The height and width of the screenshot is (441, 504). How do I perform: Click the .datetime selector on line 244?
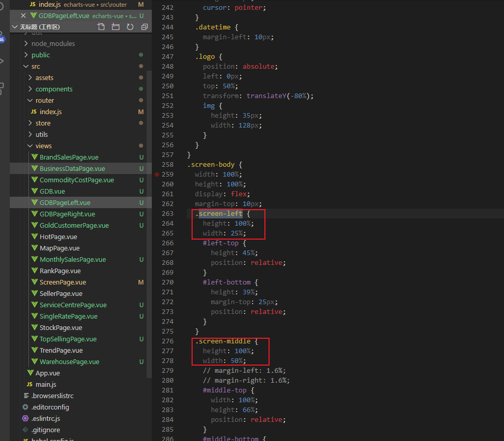pyautogui.click(x=213, y=27)
